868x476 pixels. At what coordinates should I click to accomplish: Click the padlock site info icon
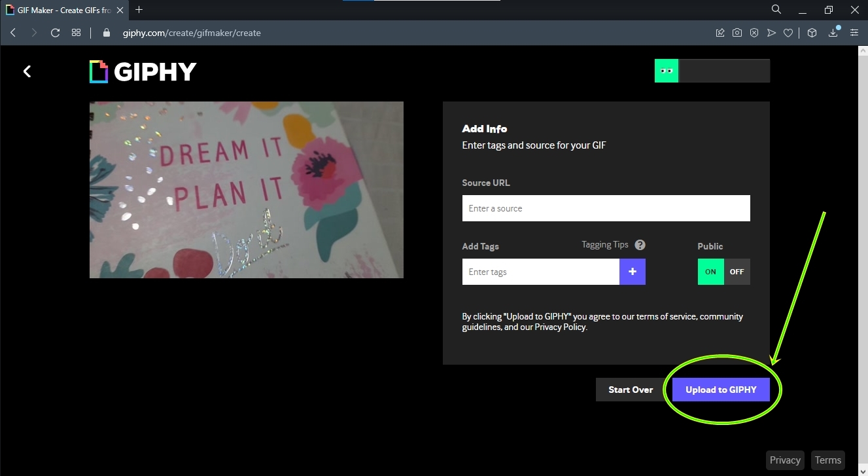[x=107, y=33]
